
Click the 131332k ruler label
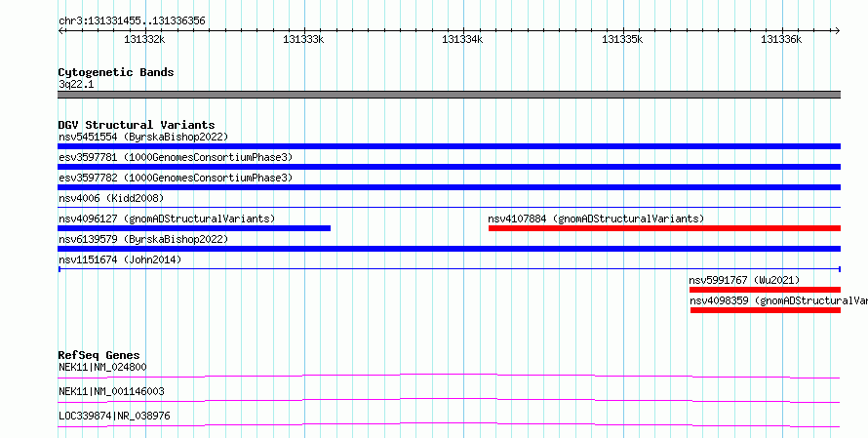point(144,39)
